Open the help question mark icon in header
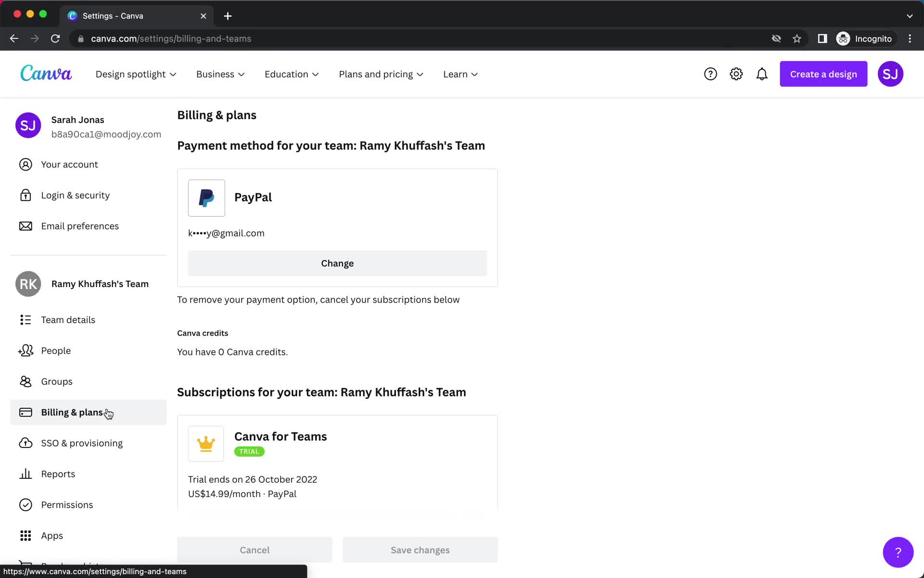 (x=710, y=74)
